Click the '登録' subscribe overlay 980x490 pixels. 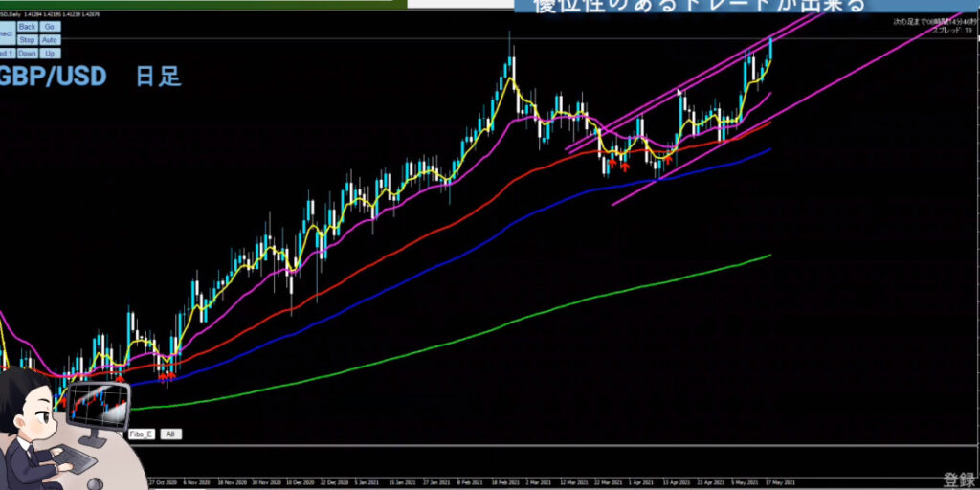coord(957,480)
